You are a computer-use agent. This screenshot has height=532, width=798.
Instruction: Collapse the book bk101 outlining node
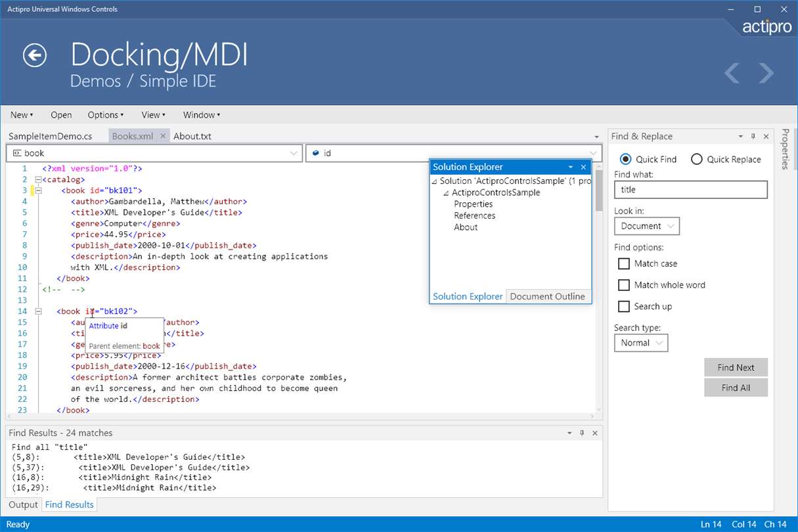click(38, 190)
